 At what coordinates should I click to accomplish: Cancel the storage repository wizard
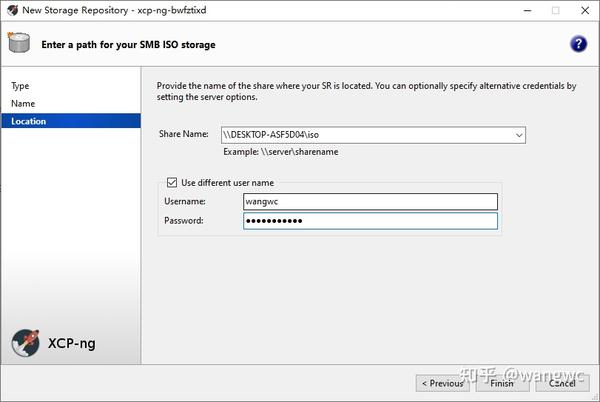pyautogui.click(x=561, y=382)
